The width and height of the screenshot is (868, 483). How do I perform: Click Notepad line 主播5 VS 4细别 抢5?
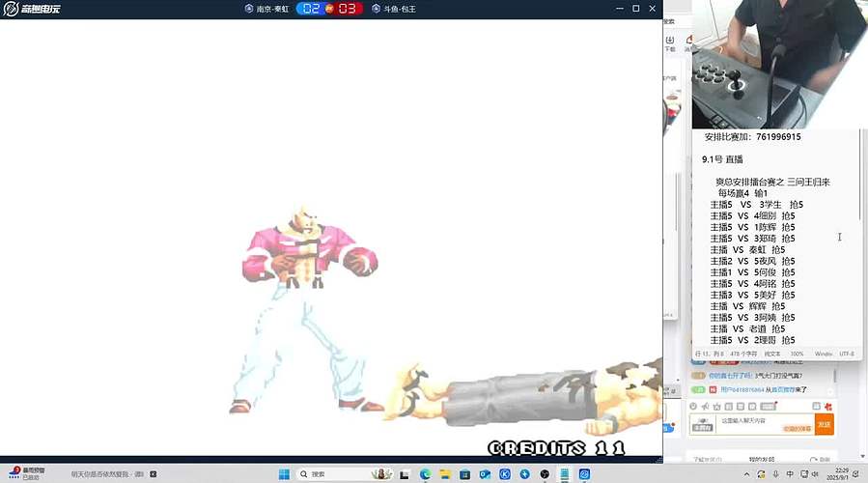pyautogui.click(x=752, y=216)
